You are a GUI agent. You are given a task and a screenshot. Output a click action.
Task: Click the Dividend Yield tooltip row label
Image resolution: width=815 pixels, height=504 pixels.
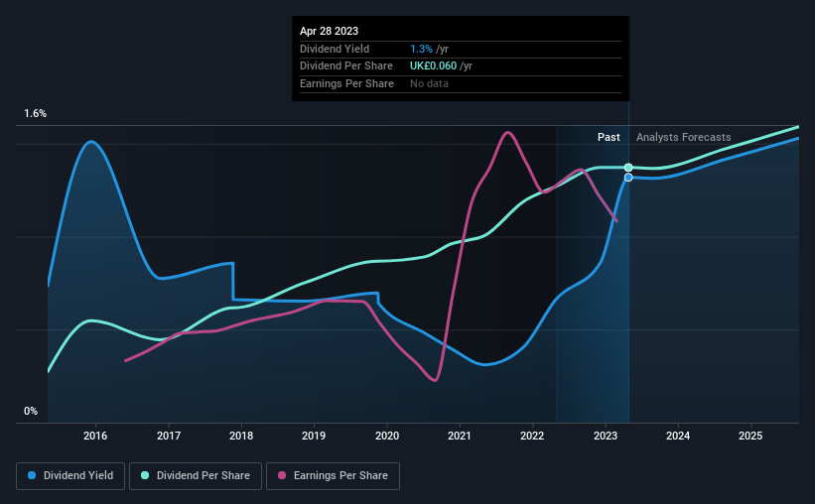335,49
